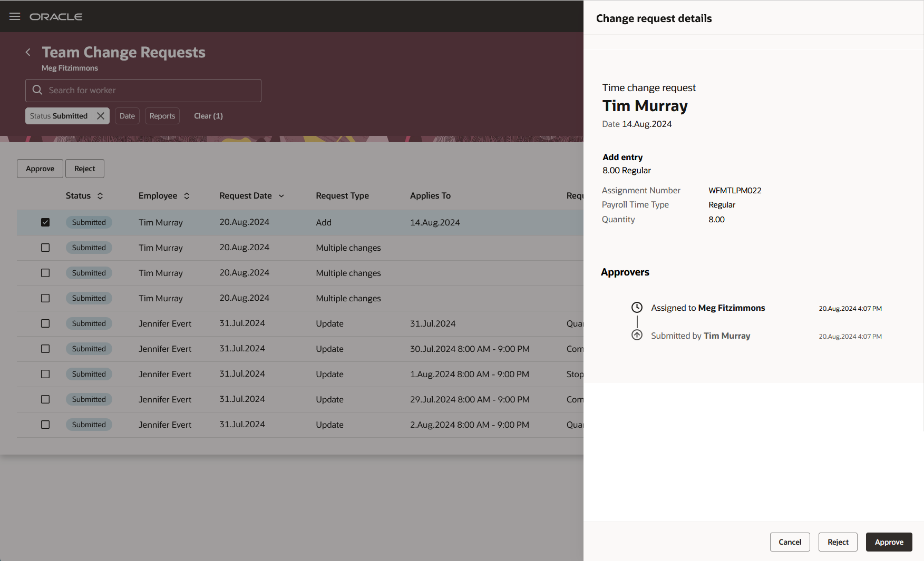The height and width of the screenshot is (561, 924).
Task: Click 14.Aug.2024 in Applies To column
Action: (x=435, y=222)
